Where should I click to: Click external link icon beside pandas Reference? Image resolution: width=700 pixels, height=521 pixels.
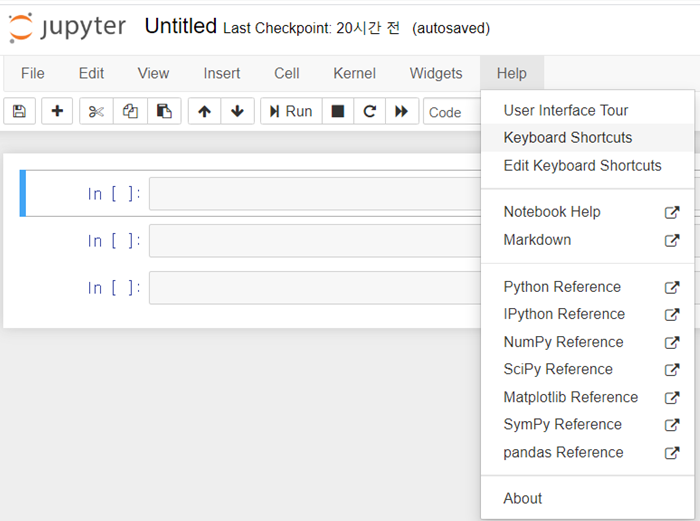tap(672, 453)
